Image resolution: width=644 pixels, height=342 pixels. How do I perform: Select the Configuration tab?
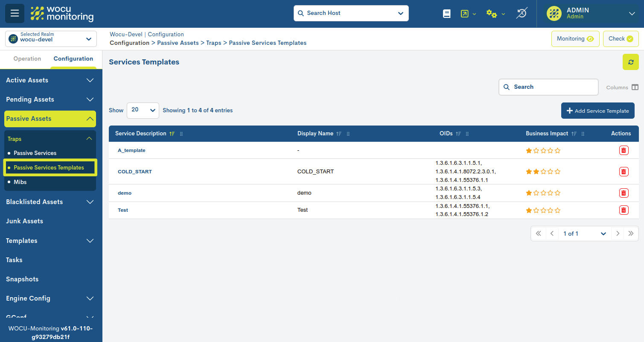(73, 59)
